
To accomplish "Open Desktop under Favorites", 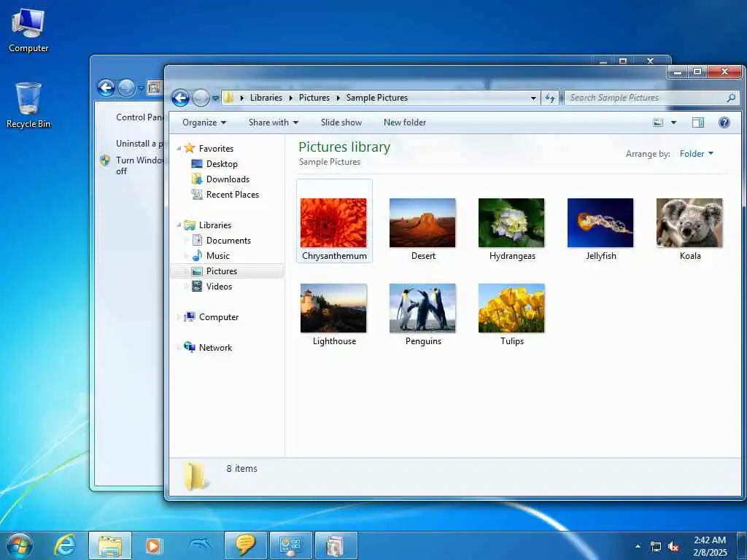I will pyautogui.click(x=222, y=164).
